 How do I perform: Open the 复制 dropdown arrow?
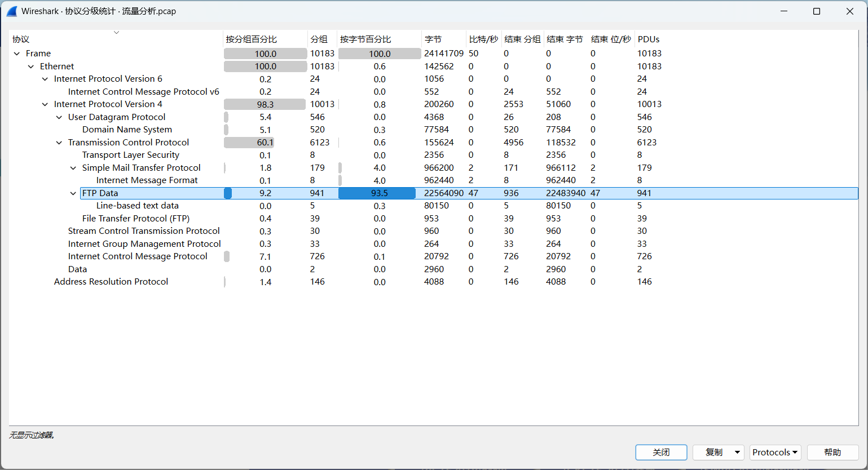(x=737, y=453)
